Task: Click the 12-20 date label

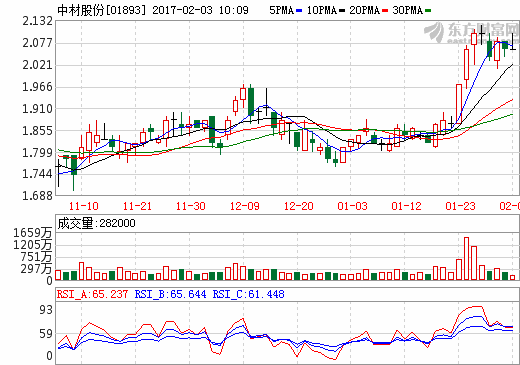Action: point(298,206)
